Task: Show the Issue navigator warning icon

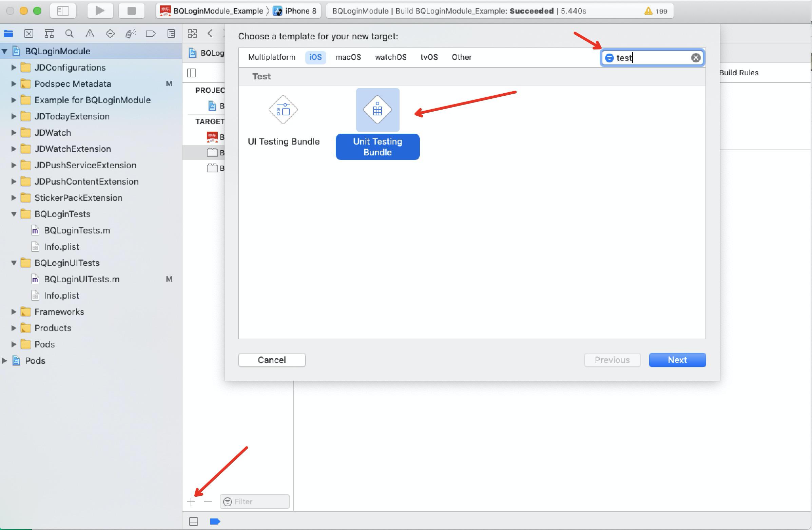Action: pyautogui.click(x=90, y=34)
